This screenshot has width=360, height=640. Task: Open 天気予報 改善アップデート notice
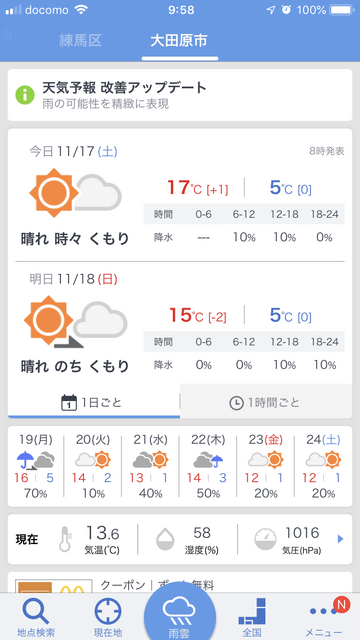coord(180,95)
